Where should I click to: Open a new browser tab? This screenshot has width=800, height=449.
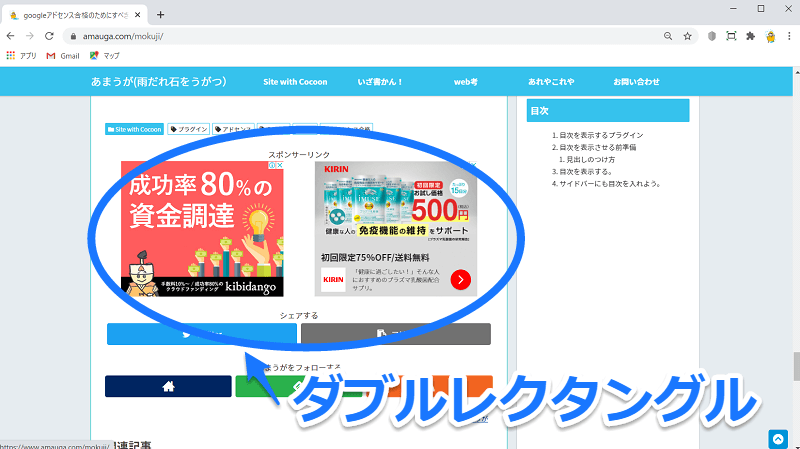click(160, 14)
